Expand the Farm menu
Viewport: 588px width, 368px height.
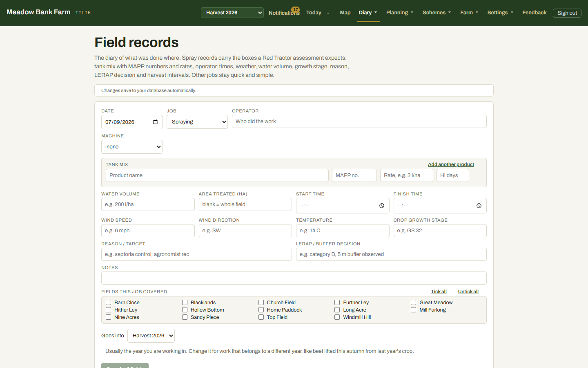click(469, 13)
